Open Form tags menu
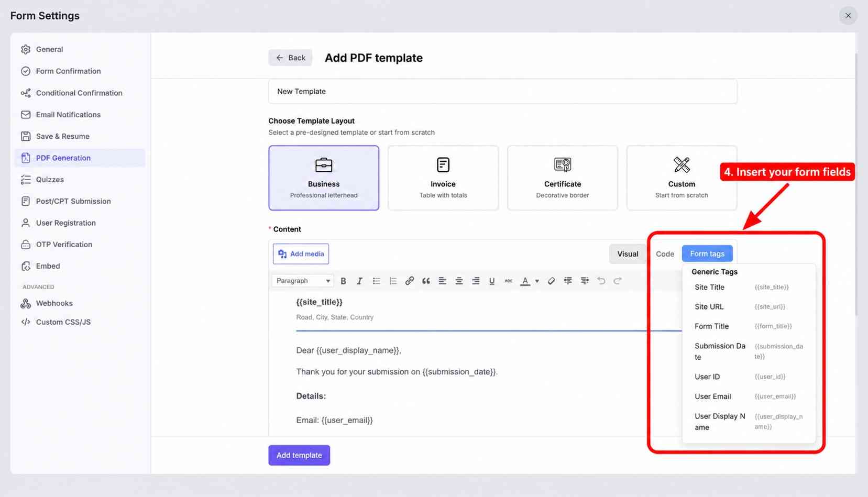868x497 pixels. click(x=707, y=253)
